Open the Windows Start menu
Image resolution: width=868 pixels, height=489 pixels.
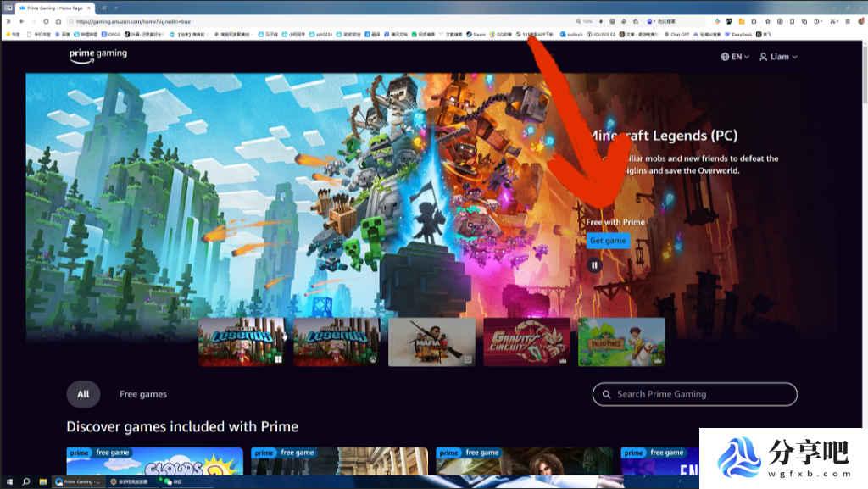[x=9, y=482]
